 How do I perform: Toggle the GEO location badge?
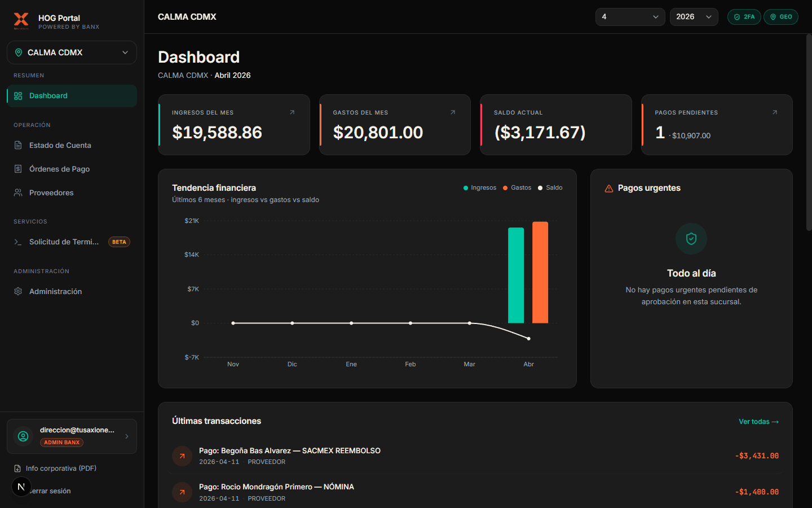pos(781,17)
